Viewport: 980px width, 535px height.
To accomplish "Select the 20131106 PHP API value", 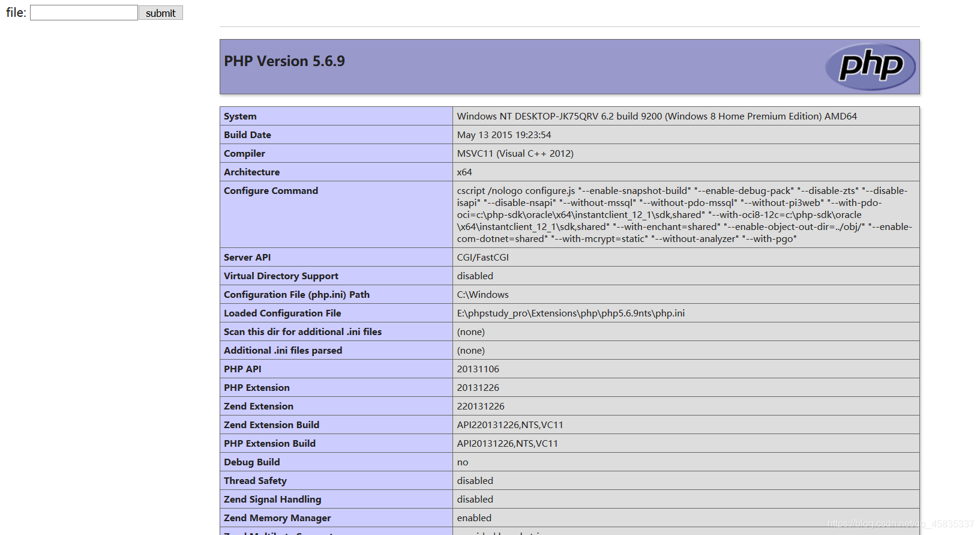I will (x=478, y=369).
